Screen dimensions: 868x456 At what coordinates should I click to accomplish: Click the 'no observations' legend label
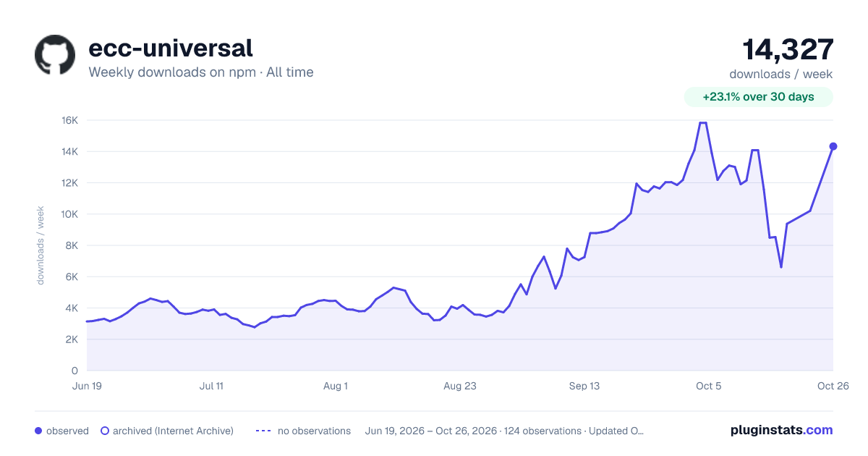click(x=314, y=431)
